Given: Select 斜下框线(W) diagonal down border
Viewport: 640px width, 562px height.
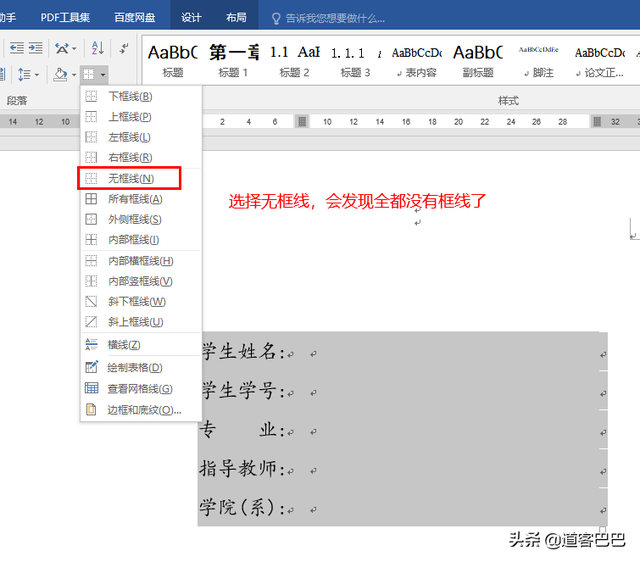Looking at the screenshot, I should 141,302.
